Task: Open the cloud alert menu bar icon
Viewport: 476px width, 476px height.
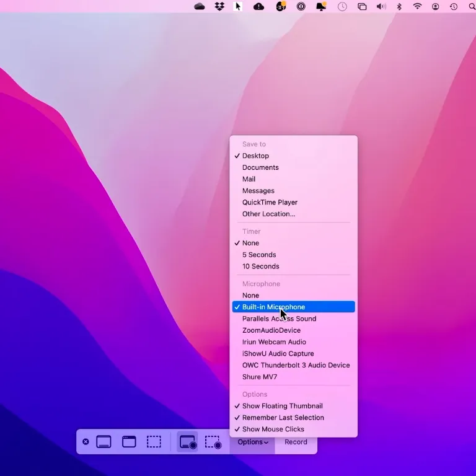Action: point(258,6)
